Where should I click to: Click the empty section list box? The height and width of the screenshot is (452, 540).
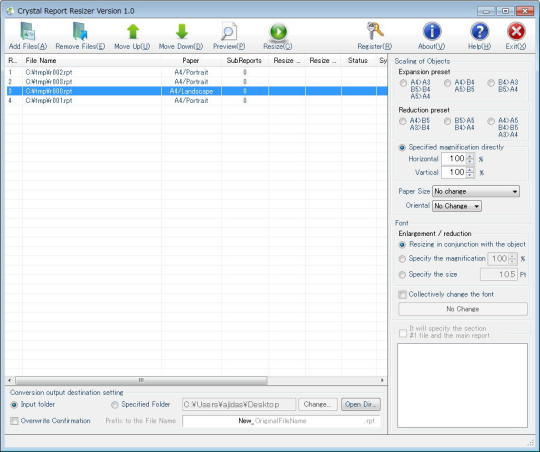(x=463, y=385)
